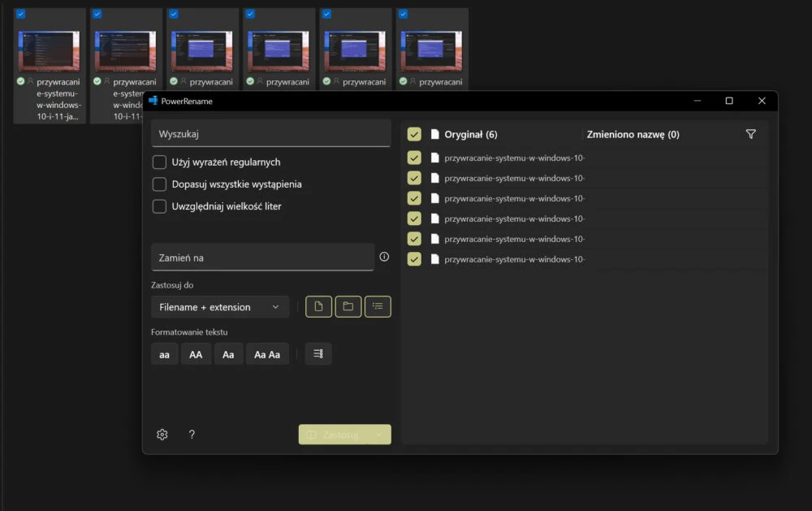Open the filter funnel in the list header
The width and height of the screenshot is (812, 511).
pyautogui.click(x=751, y=134)
